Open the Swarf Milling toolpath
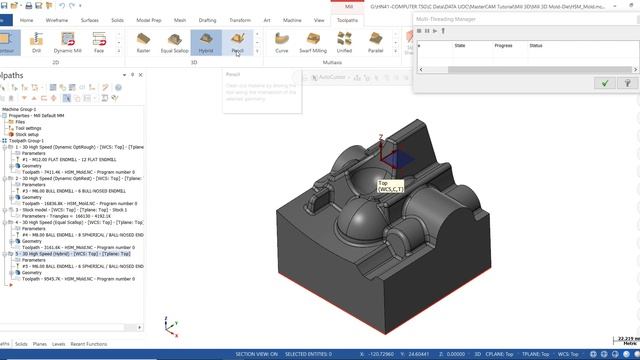 click(x=313, y=42)
